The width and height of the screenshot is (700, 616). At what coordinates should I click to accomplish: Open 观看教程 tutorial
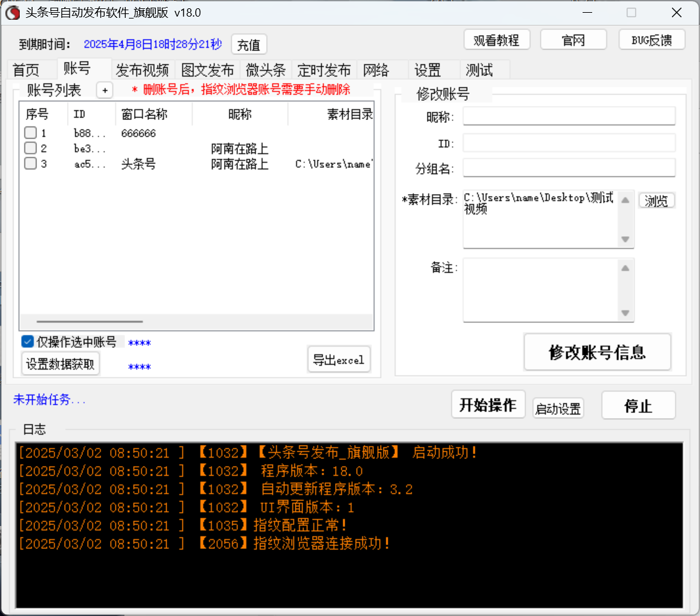[x=496, y=40]
